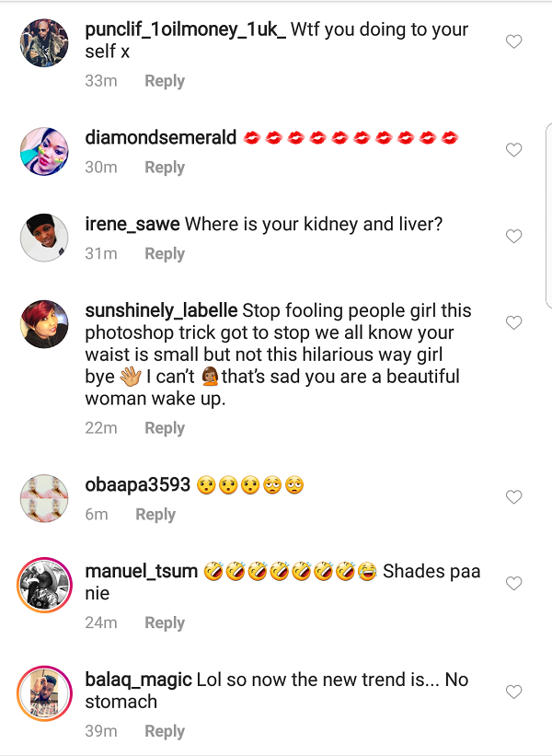The width and height of the screenshot is (552, 756).
Task: Like diamondsemerald's kiss emoji comment
Action: pos(513,149)
